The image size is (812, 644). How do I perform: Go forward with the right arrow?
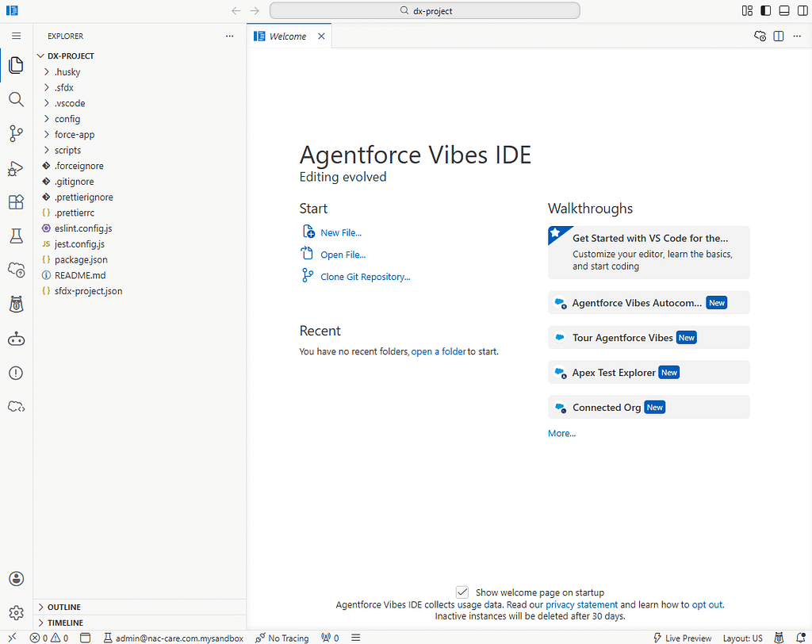coord(255,11)
